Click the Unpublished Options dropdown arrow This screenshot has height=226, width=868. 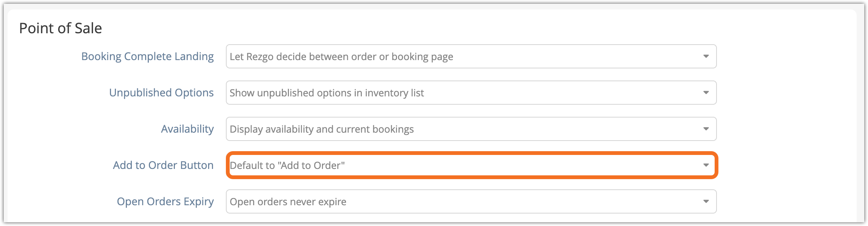pos(706,93)
